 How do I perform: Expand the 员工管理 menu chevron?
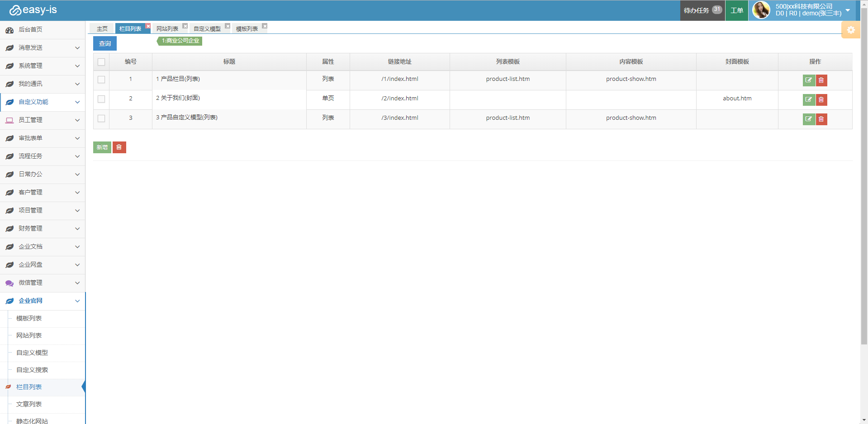pyautogui.click(x=77, y=120)
